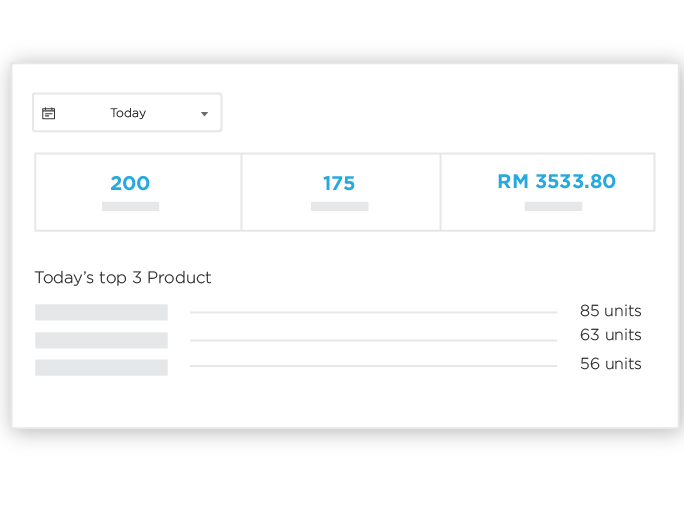Click the Today's top 3 Product heading
The height and width of the screenshot is (509, 684).
123,278
